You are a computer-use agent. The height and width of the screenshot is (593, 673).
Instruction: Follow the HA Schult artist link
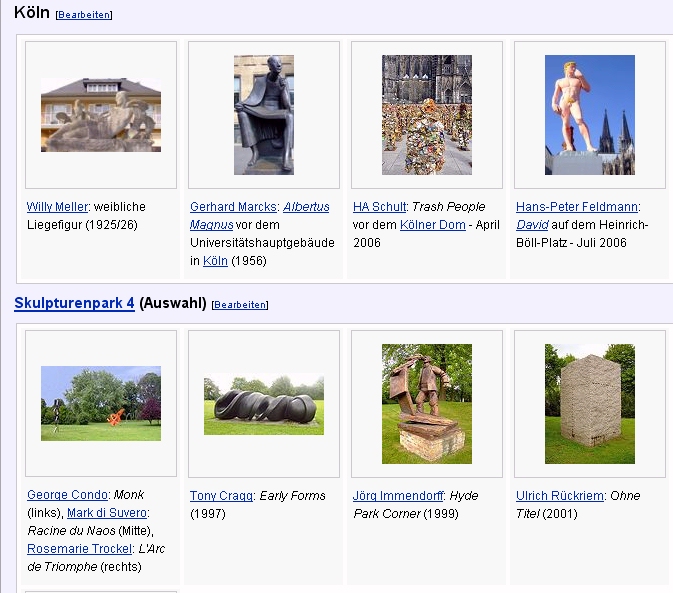coord(380,207)
